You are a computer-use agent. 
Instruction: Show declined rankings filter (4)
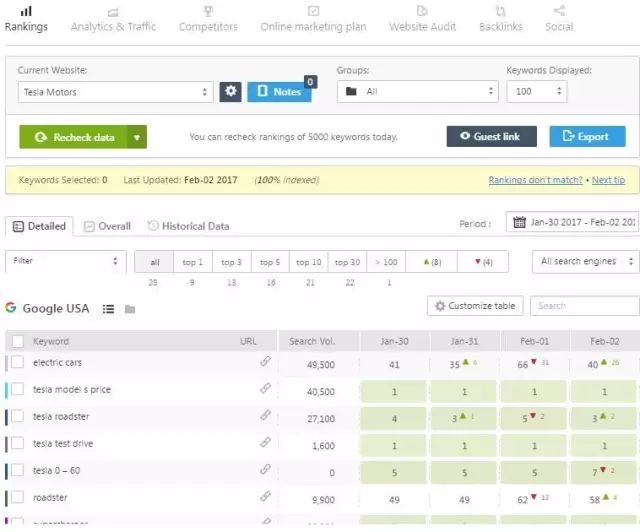click(483, 262)
